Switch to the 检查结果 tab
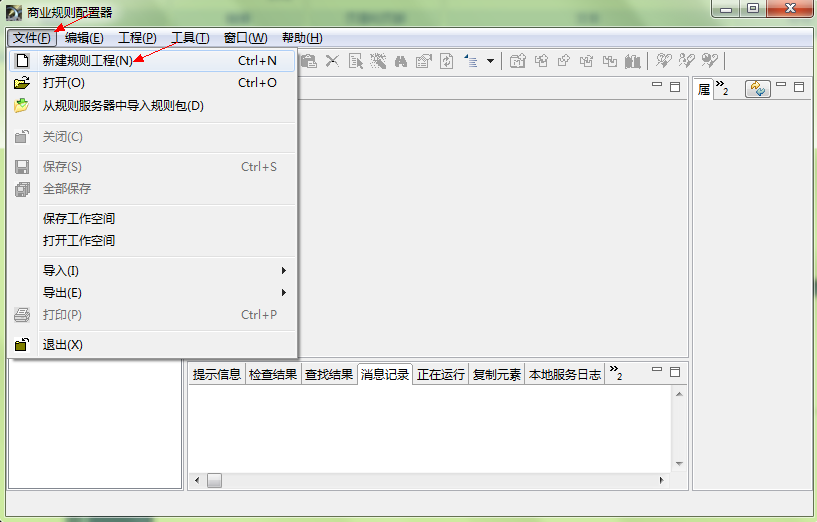 click(x=273, y=375)
